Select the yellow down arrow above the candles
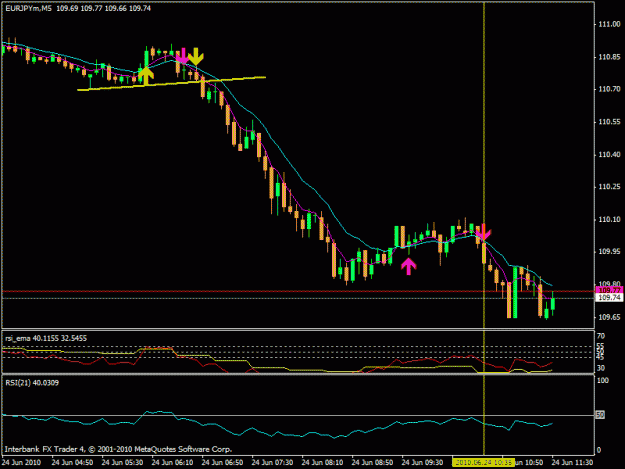Image resolution: width=625 pixels, height=469 pixels. click(196, 57)
